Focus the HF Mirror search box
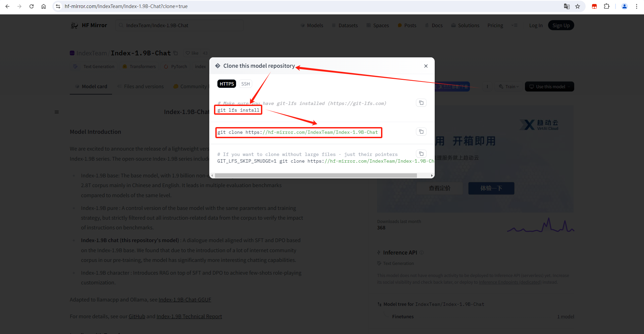The height and width of the screenshot is (334, 644). [x=179, y=25]
